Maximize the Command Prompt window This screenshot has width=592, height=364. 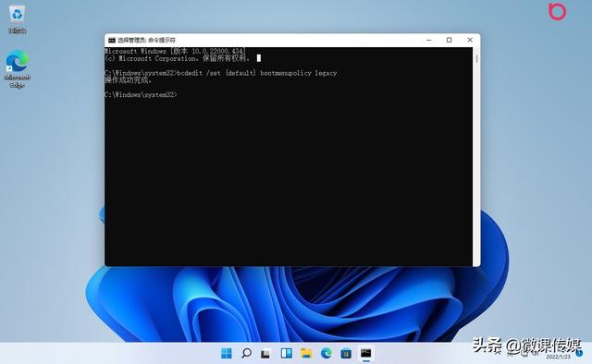pos(449,40)
